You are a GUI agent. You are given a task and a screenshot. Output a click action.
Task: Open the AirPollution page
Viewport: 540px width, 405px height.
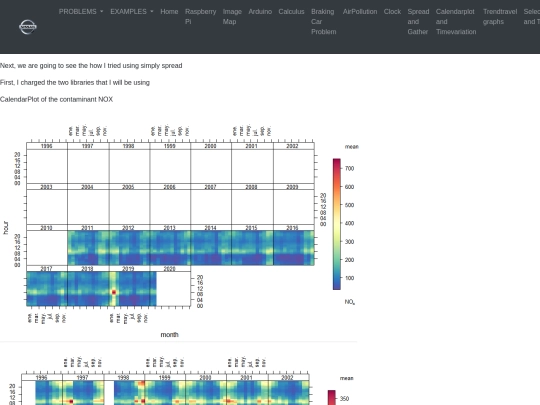coord(360,12)
